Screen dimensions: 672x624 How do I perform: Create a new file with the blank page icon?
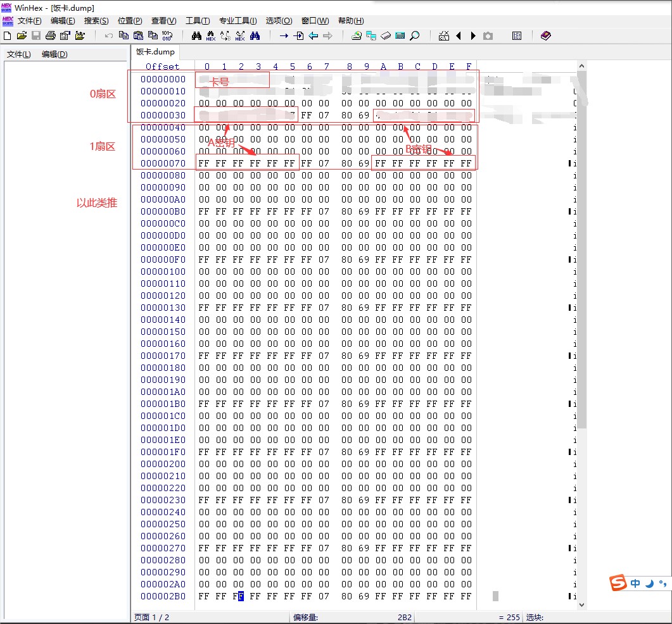click(8, 36)
